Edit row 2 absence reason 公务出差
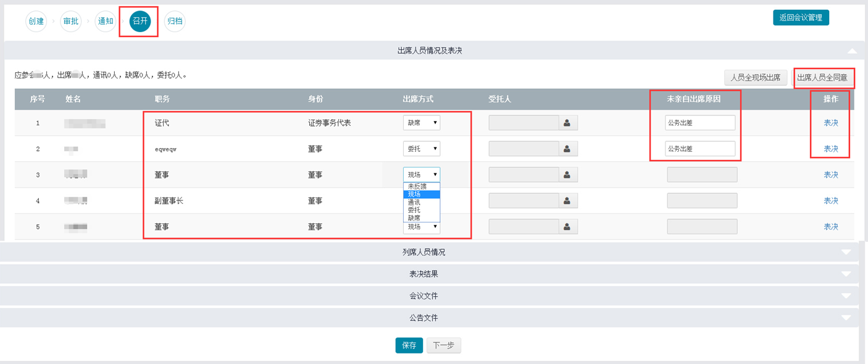The image size is (868, 364). pyautogui.click(x=700, y=149)
